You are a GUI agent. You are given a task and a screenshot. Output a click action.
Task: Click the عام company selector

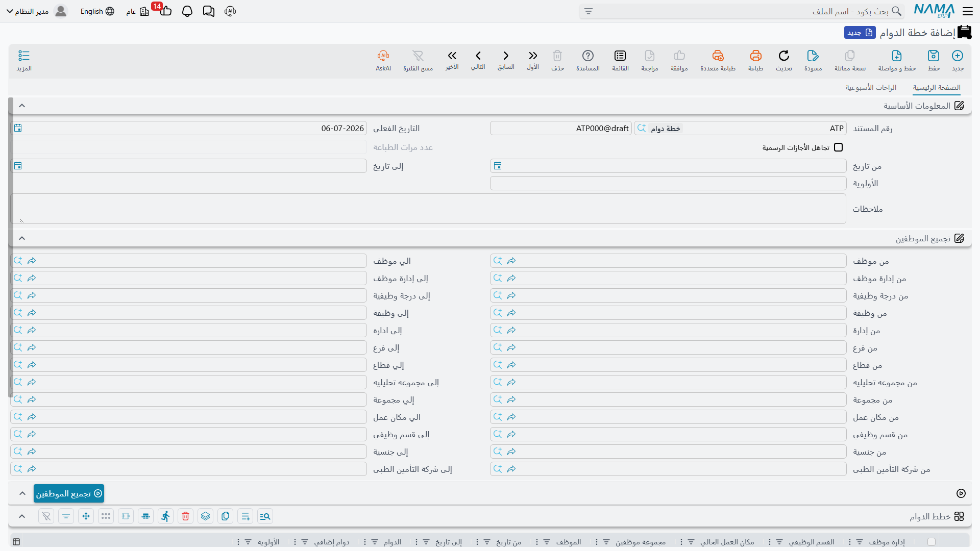(138, 11)
